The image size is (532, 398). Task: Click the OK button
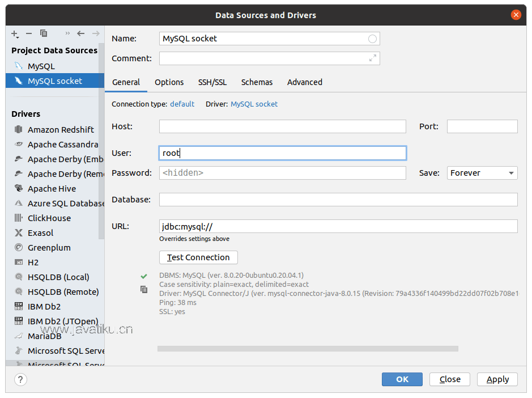pos(402,379)
